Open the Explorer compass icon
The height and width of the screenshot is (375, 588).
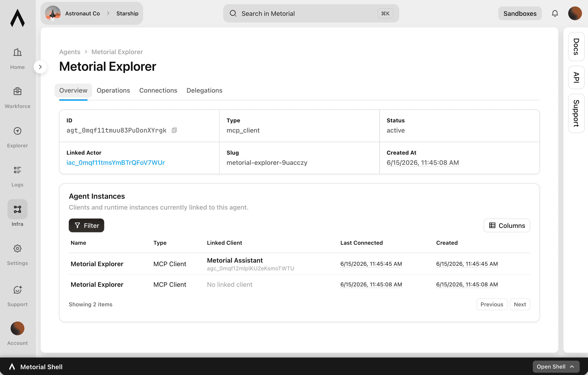click(x=17, y=131)
